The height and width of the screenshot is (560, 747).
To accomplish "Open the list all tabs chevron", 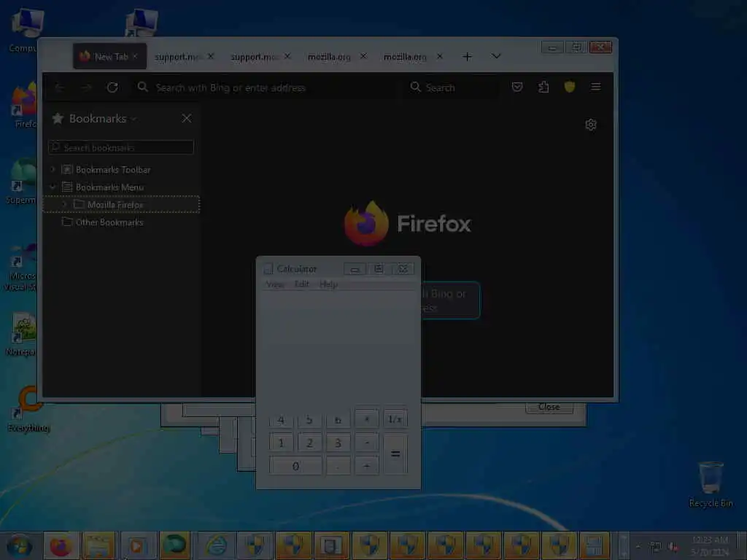I will point(496,56).
